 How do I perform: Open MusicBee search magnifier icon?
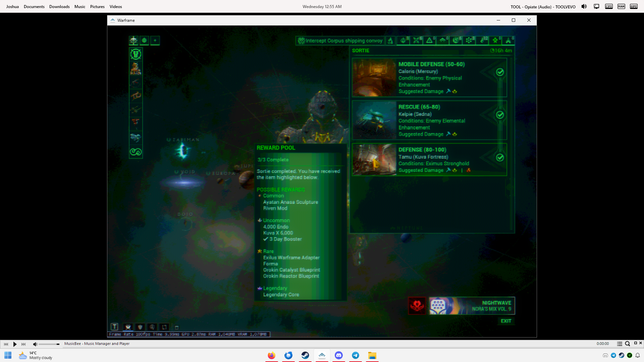(627, 344)
